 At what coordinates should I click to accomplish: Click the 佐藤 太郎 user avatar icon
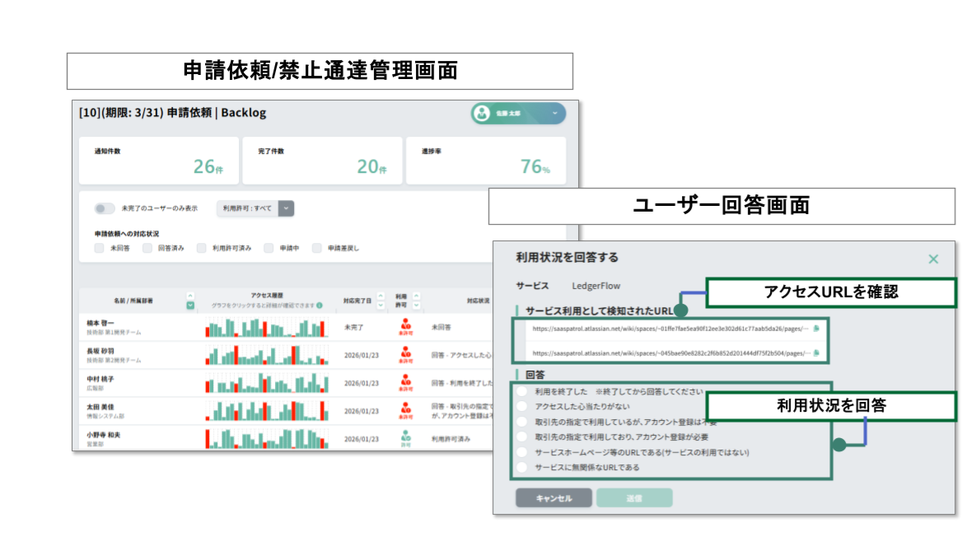[481, 114]
